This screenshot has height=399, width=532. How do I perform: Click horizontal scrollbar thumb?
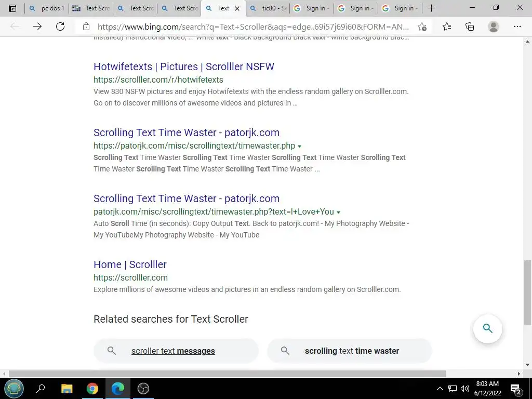click(x=228, y=374)
